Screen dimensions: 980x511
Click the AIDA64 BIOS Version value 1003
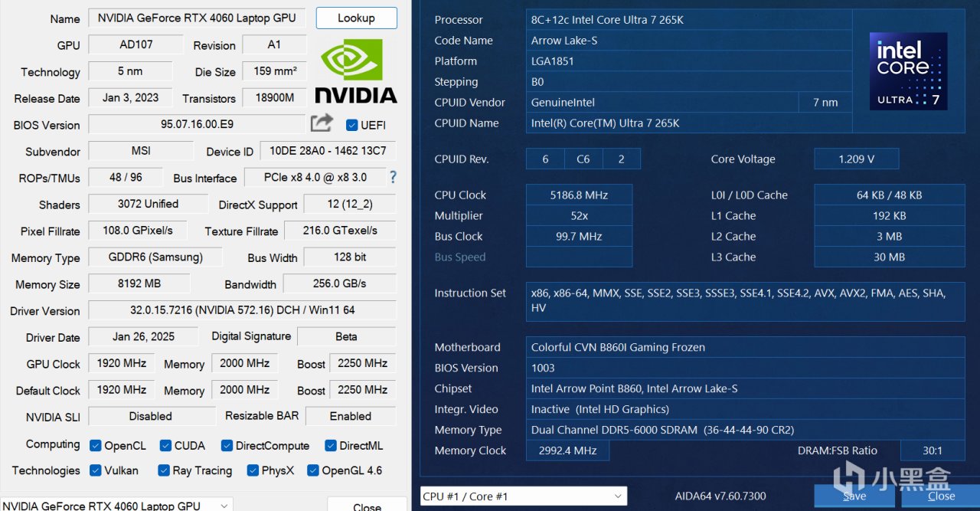point(745,369)
